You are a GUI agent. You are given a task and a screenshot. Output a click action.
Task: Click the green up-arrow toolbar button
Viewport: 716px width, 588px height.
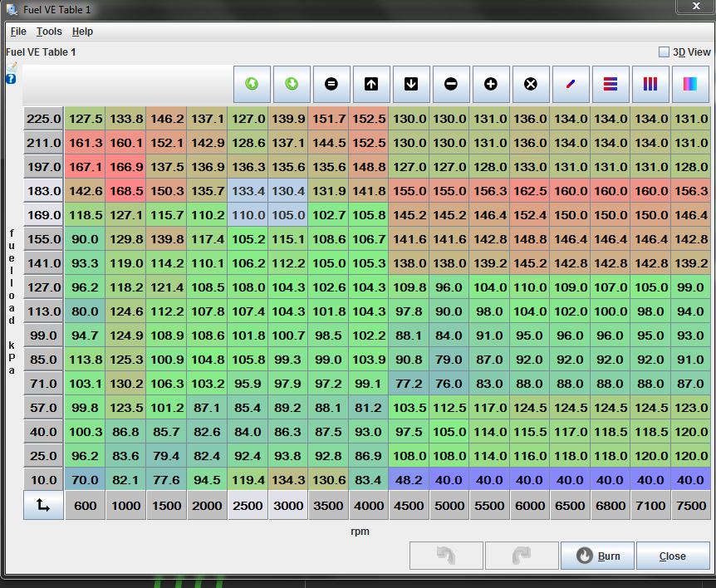pyautogui.click(x=252, y=85)
